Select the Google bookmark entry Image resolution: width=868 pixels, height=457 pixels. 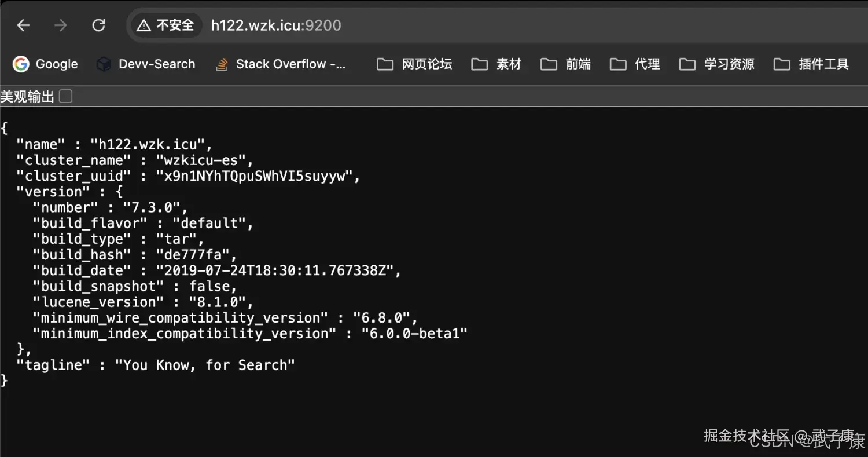click(45, 64)
